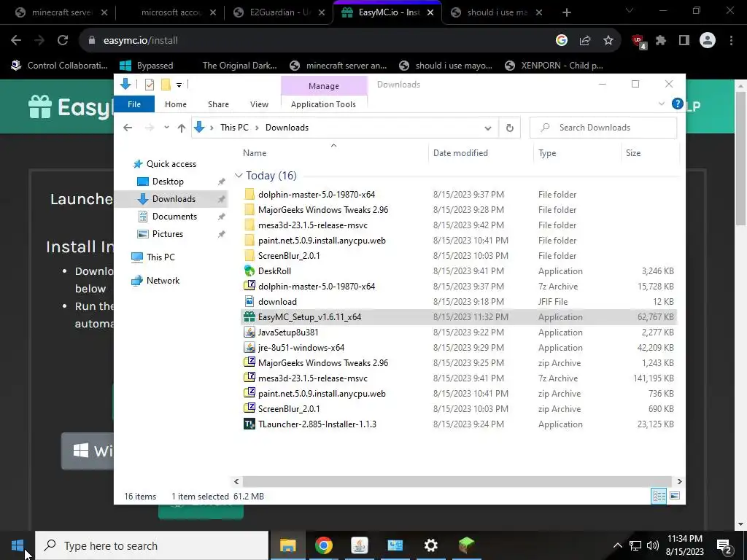Open the Home ribbon tab
Screen dimensions: 747x560
click(176, 104)
